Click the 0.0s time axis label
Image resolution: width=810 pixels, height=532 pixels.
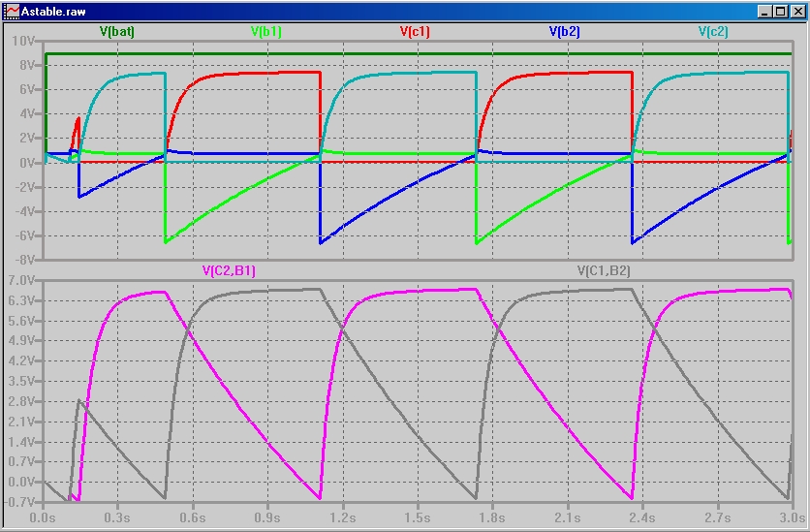tap(44, 517)
